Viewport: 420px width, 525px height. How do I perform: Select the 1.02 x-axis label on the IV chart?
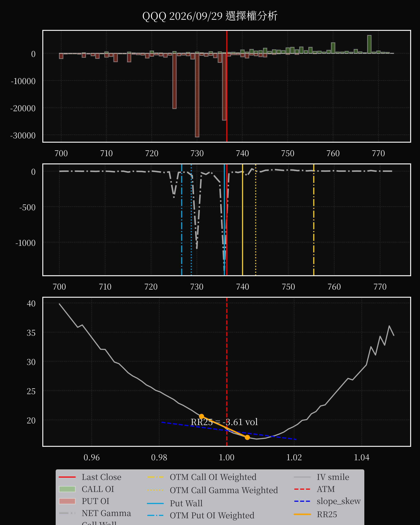[x=294, y=458]
